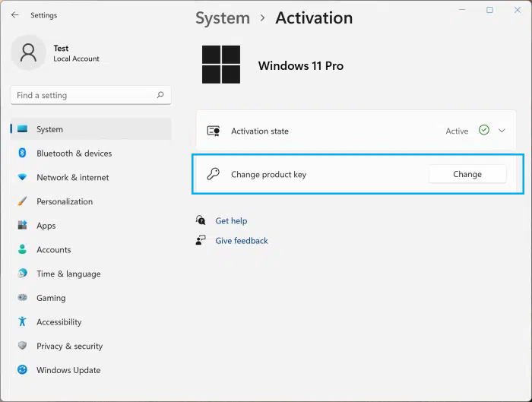Click the product key icon
532x402 pixels.
214,174
